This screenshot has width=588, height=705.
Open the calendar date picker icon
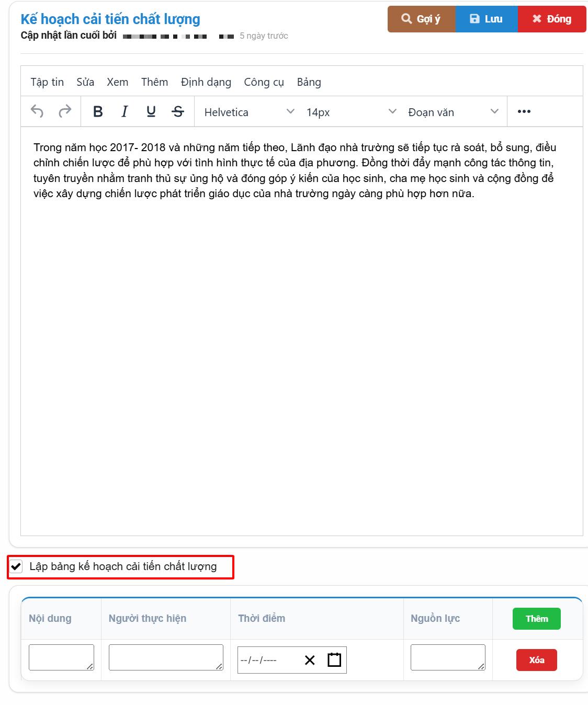click(x=334, y=660)
